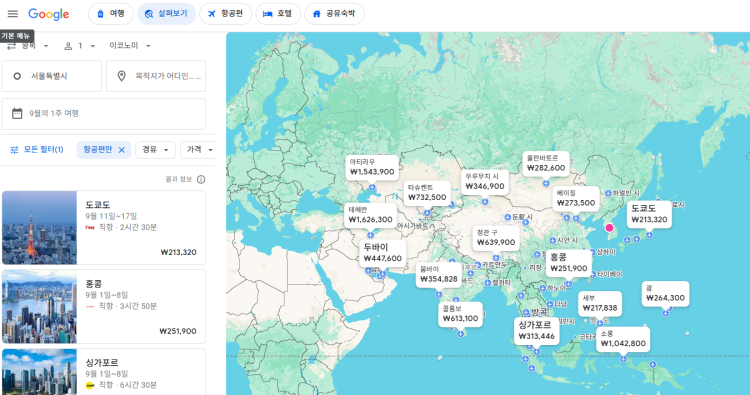Click the 괌 ₩264,300 map label

click(665, 294)
